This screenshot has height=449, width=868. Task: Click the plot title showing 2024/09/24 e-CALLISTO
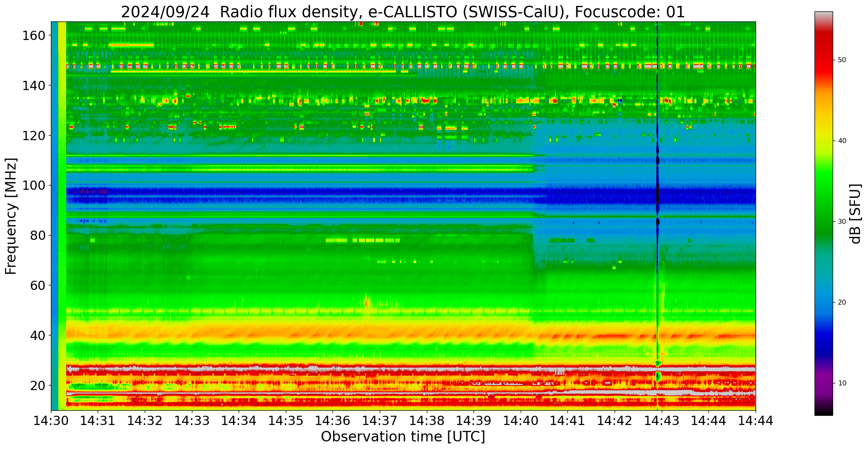403,12
